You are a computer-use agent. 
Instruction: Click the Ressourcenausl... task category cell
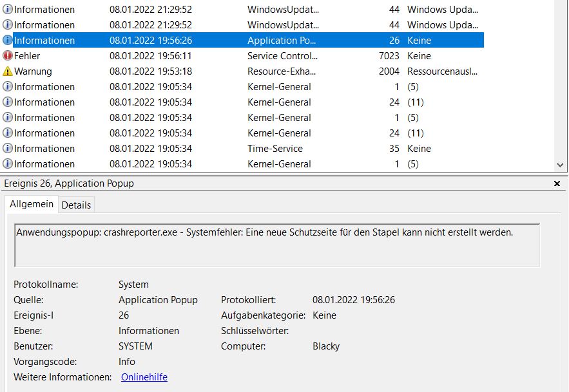441,71
